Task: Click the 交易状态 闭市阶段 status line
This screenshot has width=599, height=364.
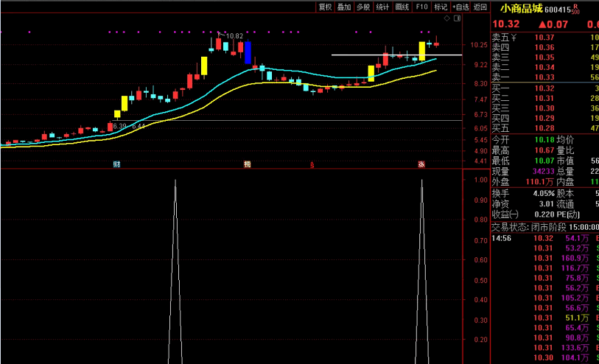Action: pyautogui.click(x=544, y=227)
